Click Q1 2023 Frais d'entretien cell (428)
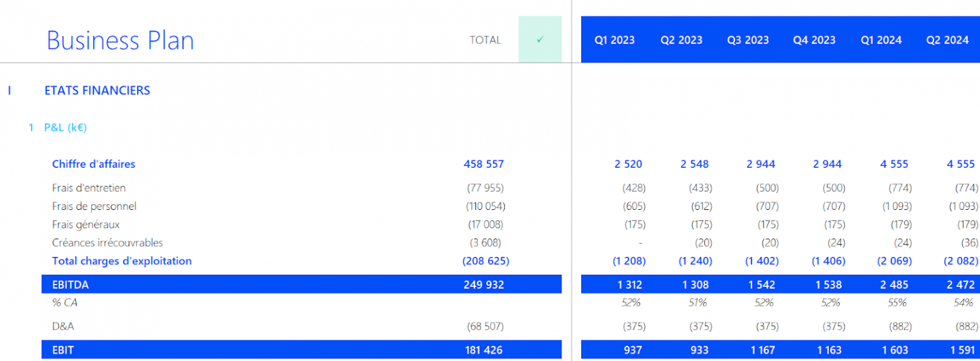 pyautogui.click(x=634, y=188)
